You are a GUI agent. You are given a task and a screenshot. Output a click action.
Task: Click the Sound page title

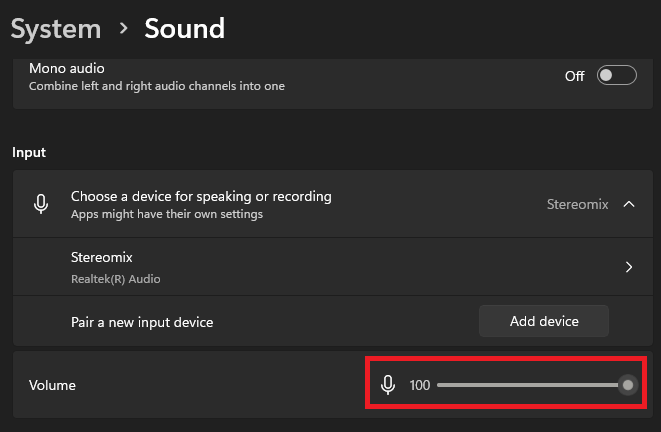(185, 29)
